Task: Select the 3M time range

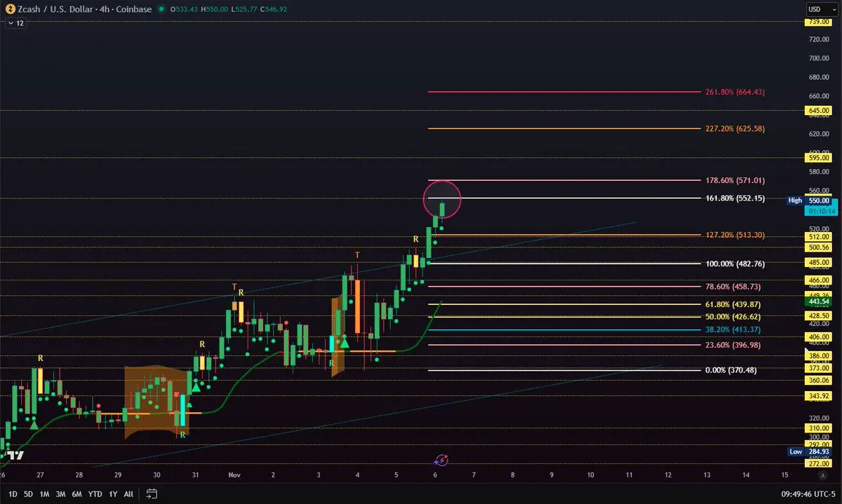Action: 60,494
